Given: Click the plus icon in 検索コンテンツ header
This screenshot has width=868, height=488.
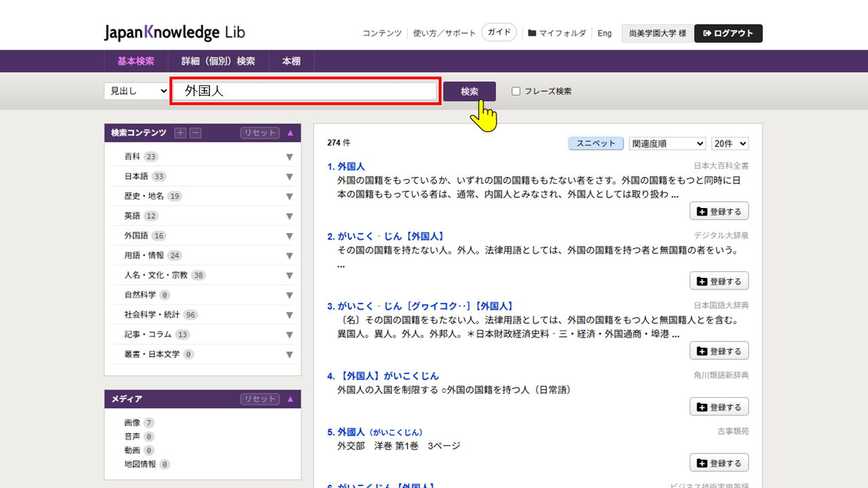Looking at the screenshot, I should (x=180, y=133).
